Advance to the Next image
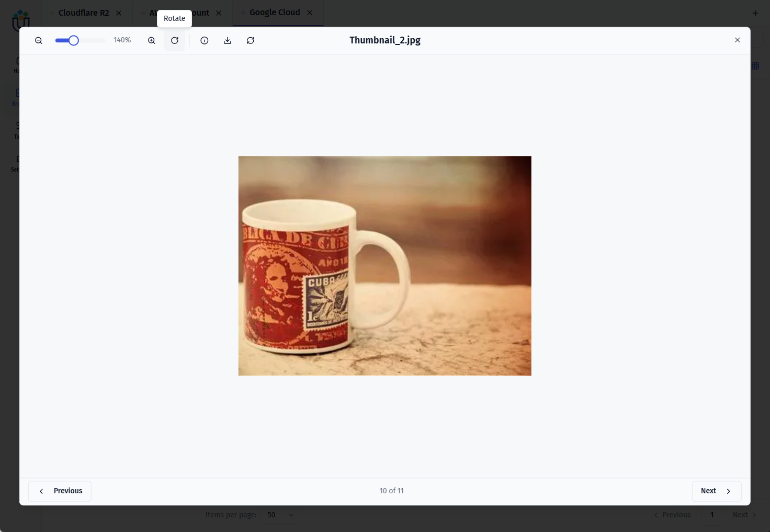 [716, 491]
